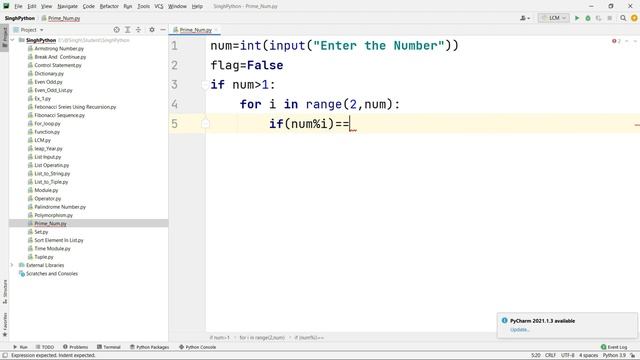Click Prime_Num.py in navigation breadcrumb
The image size is (640, 360).
click(61, 18)
